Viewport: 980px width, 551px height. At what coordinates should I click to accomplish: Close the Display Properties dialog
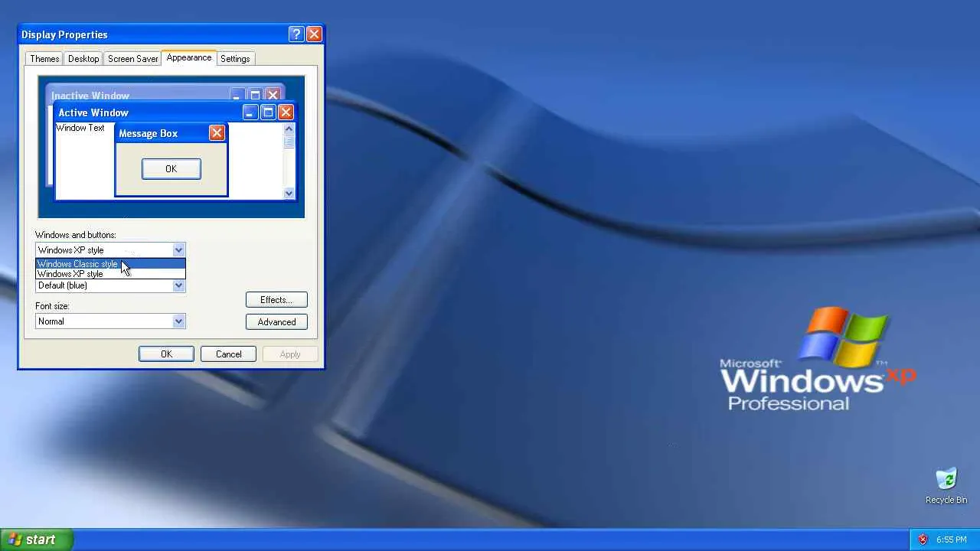tap(314, 34)
